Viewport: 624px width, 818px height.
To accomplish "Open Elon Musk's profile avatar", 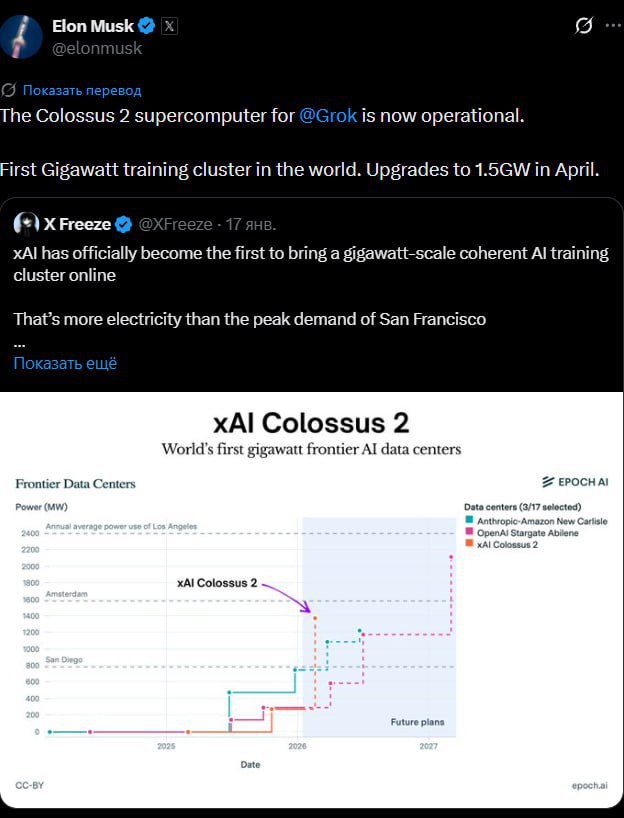I will [x=21, y=36].
